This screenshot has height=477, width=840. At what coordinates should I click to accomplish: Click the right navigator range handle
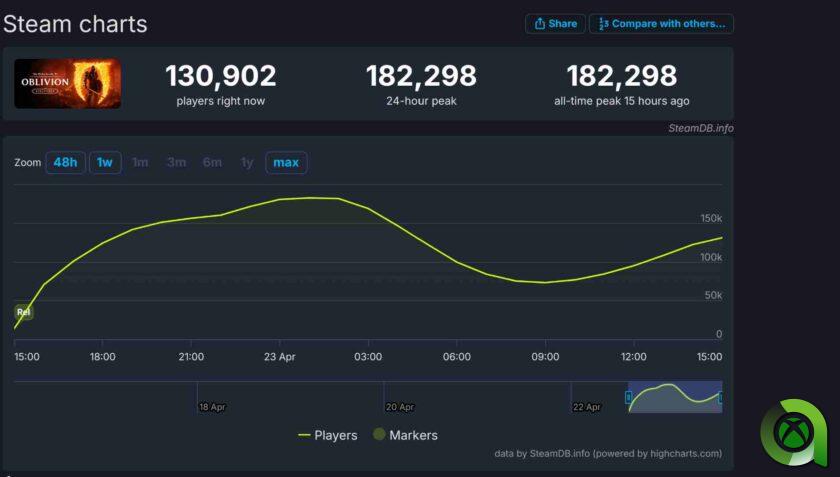720,397
